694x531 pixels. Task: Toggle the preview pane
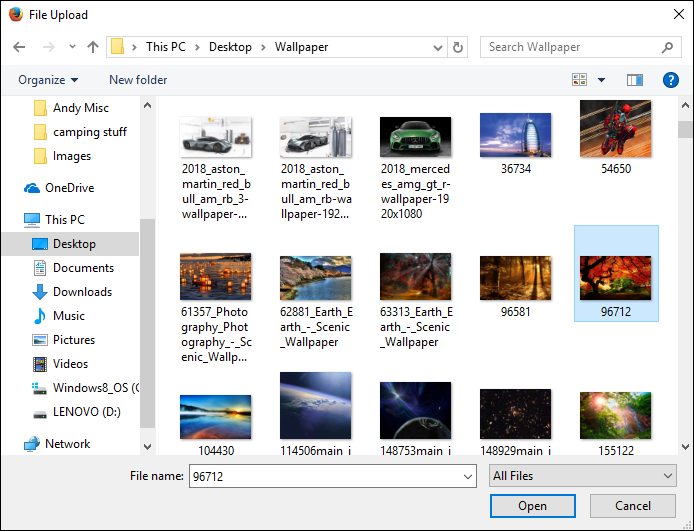[635, 80]
